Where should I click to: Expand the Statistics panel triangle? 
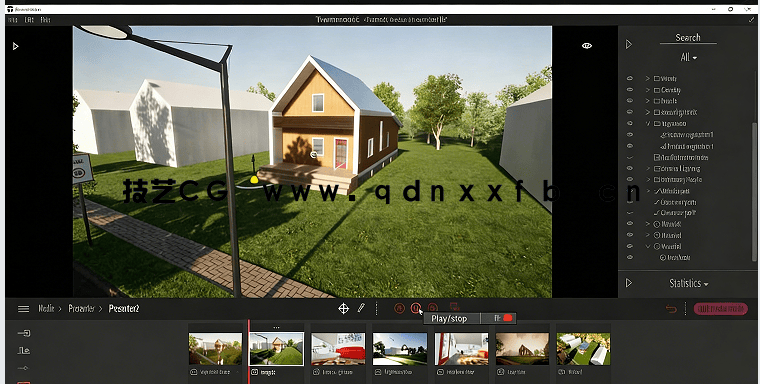(629, 283)
